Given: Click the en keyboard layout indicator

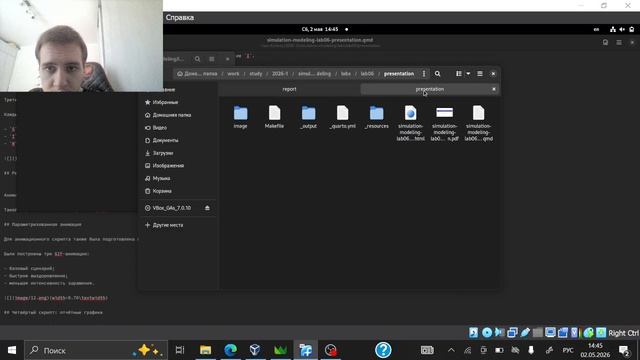Looking at the screenshot, I should (596, 29).
